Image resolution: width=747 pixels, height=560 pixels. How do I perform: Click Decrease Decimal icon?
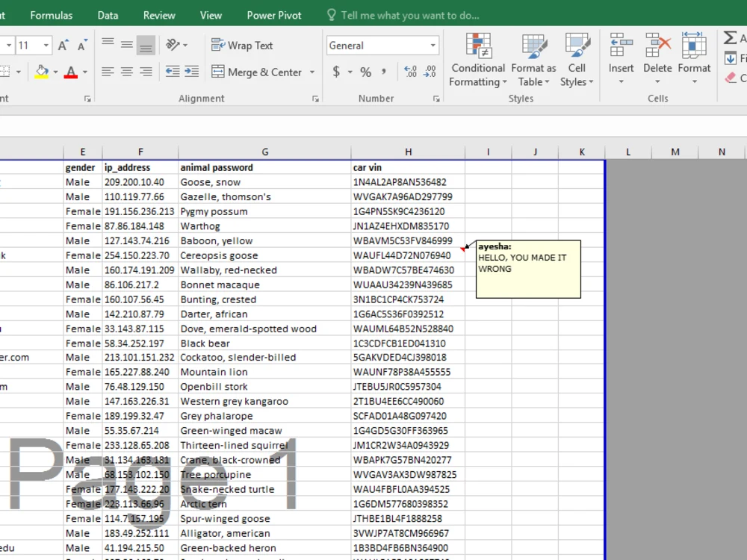coord(430,72)
